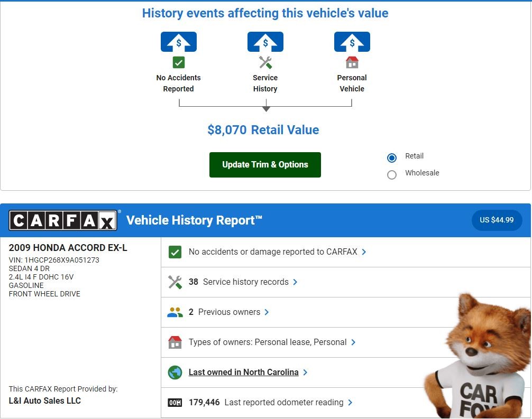
Task: Expand Last owned in North Carolina chevron
Action: tap(305, 372)
